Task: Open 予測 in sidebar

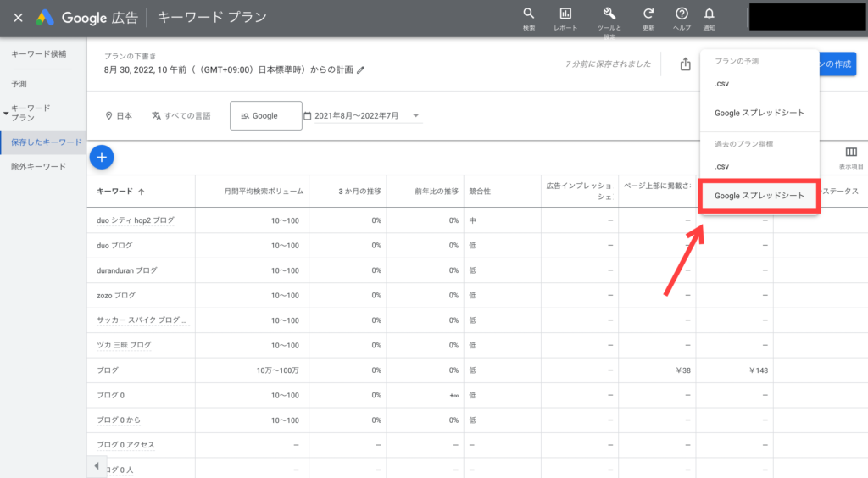Action: [x=19, y=84]
